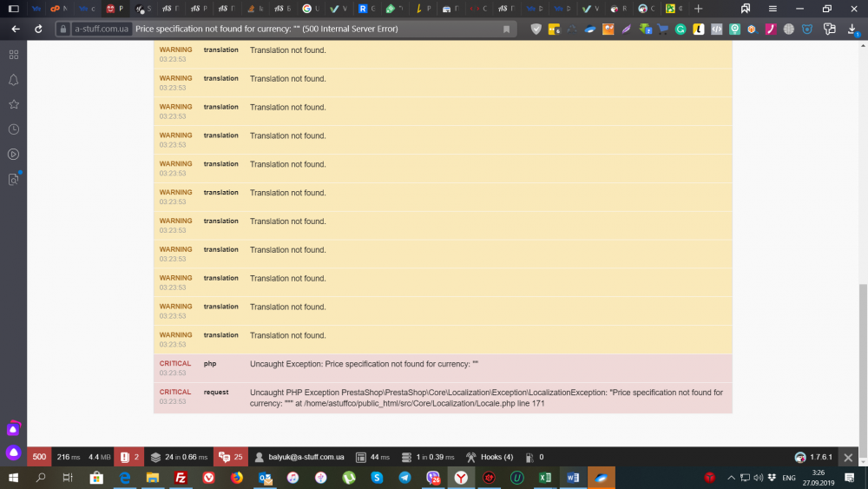Open Task View on taskbar
Image resolution: width=868 pixels, height=489 pixels.
pos(68,478)
